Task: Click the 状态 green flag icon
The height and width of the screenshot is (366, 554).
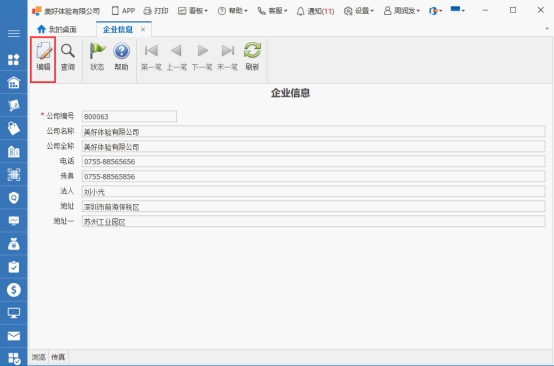Action: coord(97,57)
